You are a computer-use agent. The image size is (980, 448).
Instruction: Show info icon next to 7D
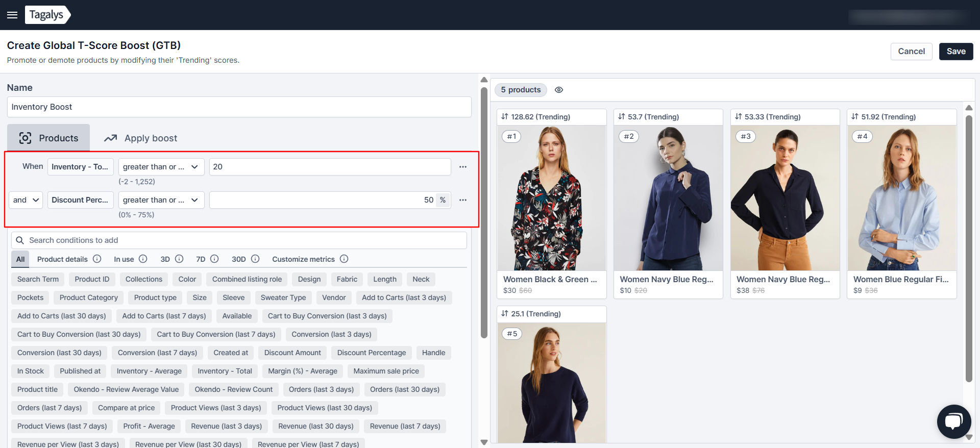coord(214,259)
